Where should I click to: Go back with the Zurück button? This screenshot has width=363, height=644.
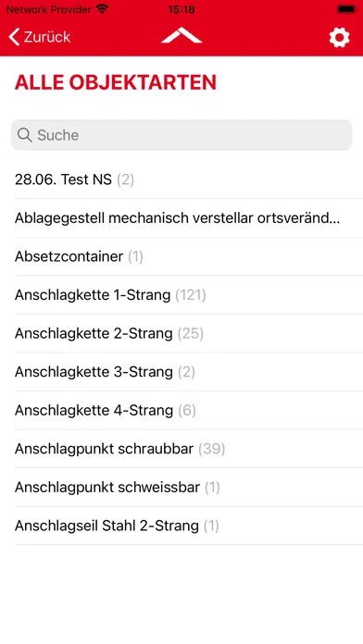(40, 37)
